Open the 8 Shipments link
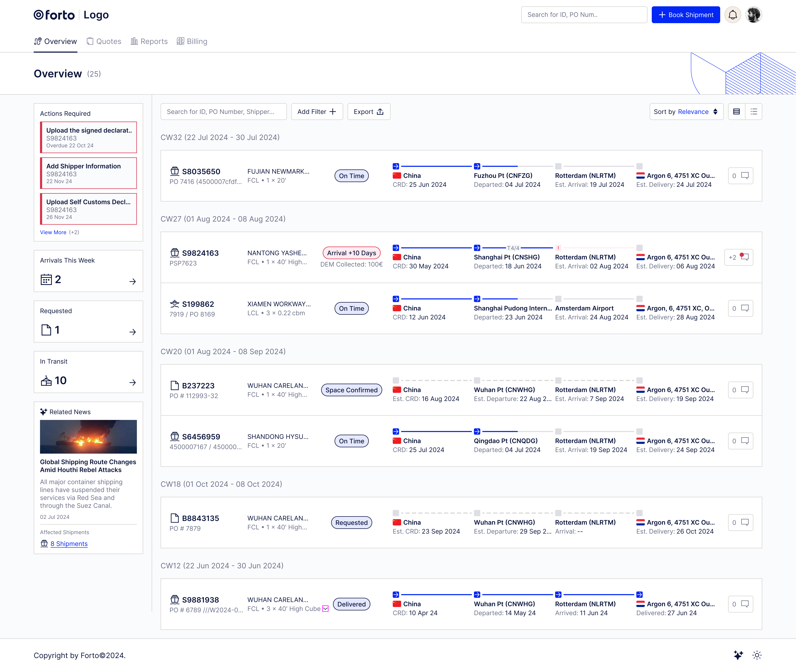 click(69, 544)
